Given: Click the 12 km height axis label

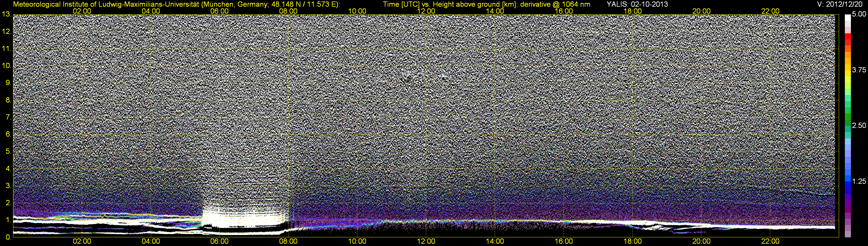Looking at the screenshot, I should [6, 32].
